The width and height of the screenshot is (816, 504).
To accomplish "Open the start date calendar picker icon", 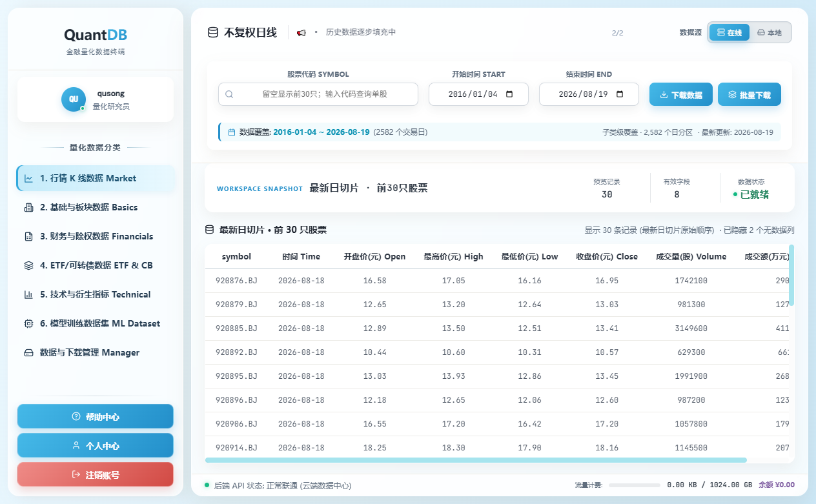I will 509,94.
